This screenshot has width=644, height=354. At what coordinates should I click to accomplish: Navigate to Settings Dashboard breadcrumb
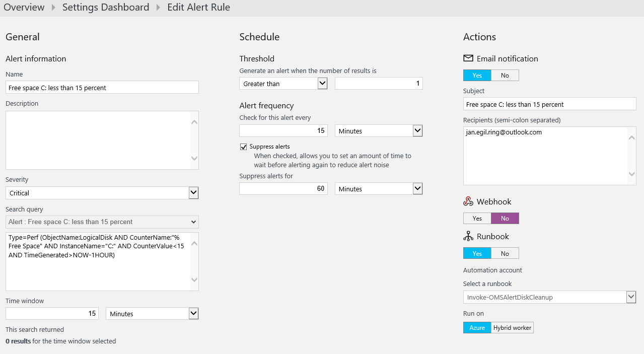(x=106, y=8)
